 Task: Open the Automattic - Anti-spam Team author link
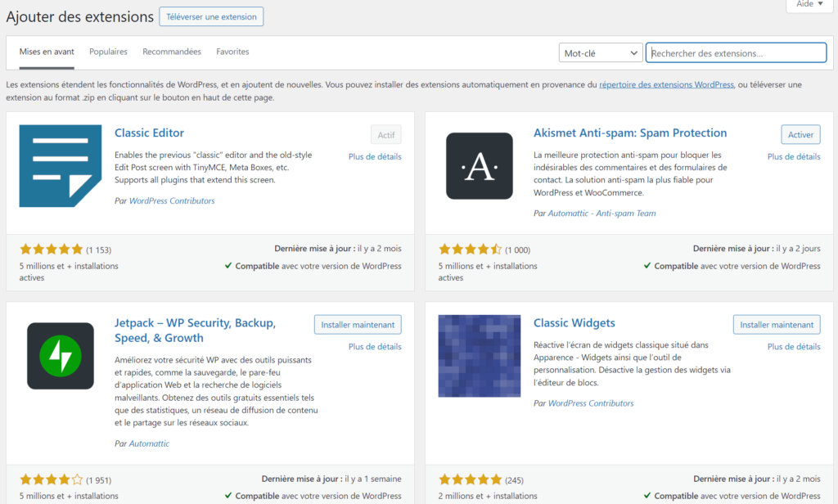[601, 214]
